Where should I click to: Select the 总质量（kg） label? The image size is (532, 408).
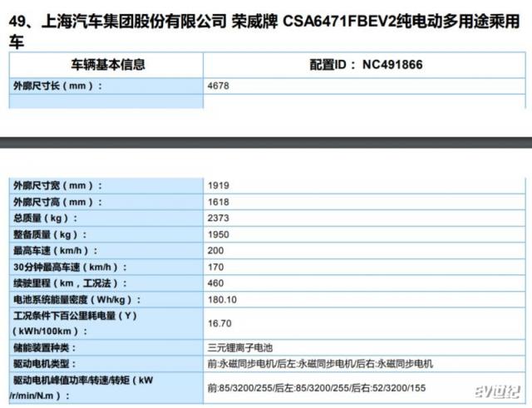tap(46, 218)
